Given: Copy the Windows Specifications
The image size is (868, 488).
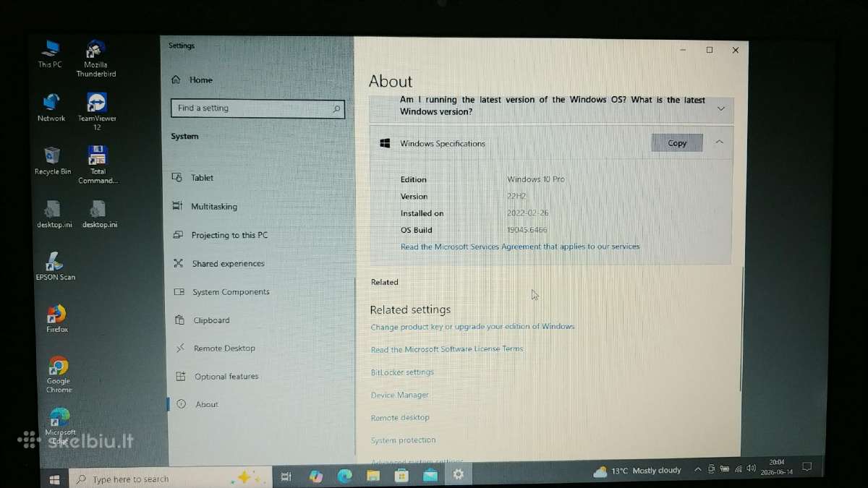Looking at the screenshot, I should (677, 142).
